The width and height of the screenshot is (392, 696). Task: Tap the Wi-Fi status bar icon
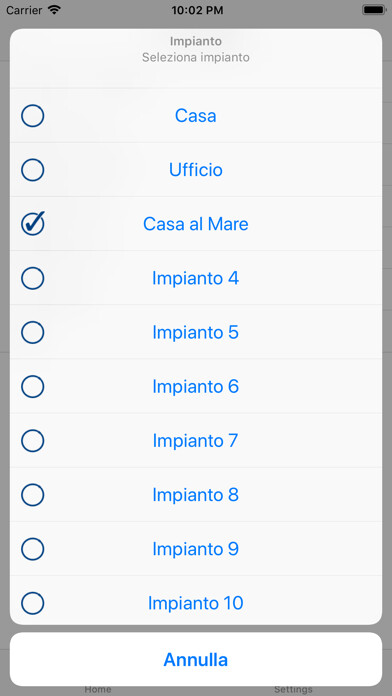click(55, 10)
